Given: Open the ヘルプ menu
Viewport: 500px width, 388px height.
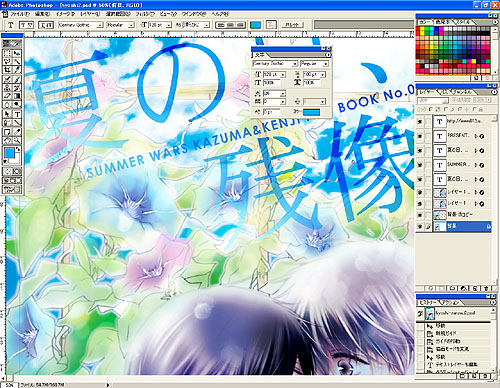Looking at the screenshot, I should 220,14.
